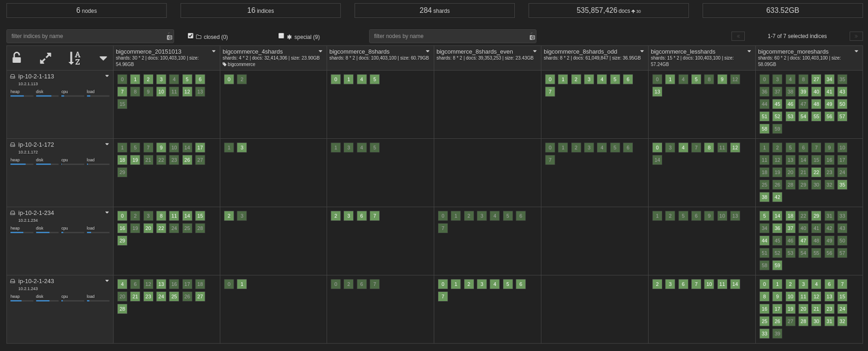Select shard 0 of bigcommerce_8shards_even on ip-10-2-1-234
Screen dimensions: 868x351
[x=443, y=216]
